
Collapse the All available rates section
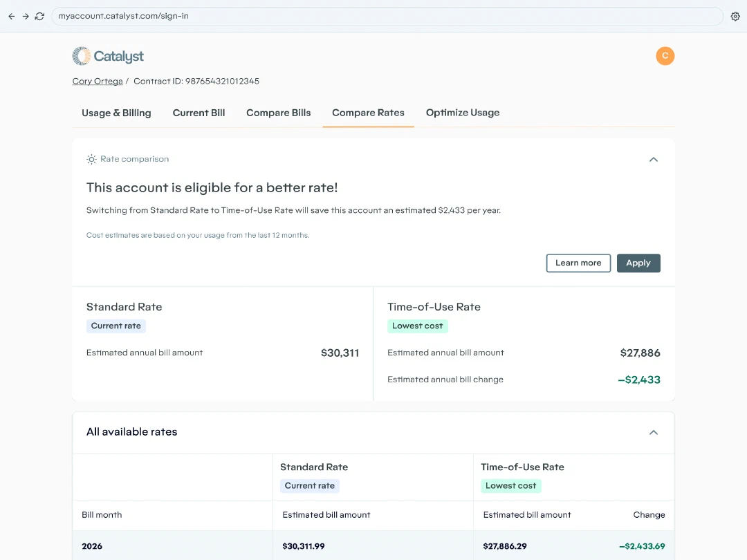[653, 432]
